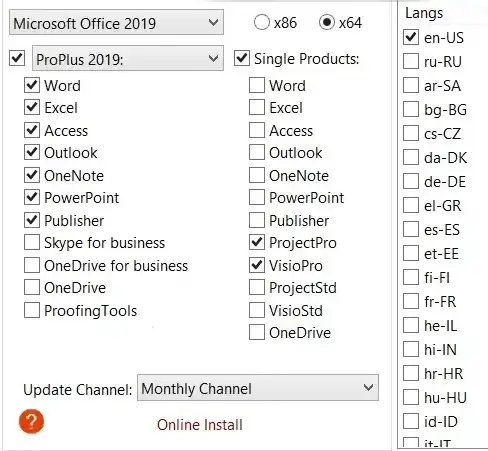Check Outlook under Single Products
488x451 pixels.
click(257, 152)
